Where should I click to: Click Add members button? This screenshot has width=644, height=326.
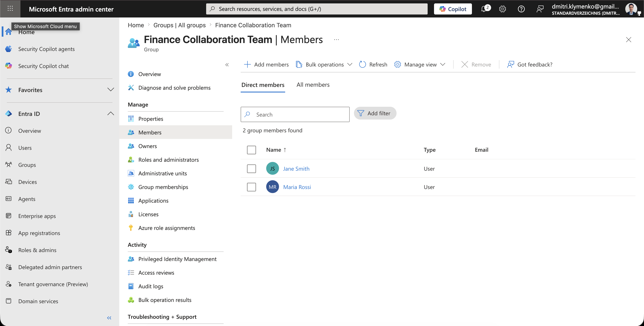pyautogui.click(x=266, y=65)
